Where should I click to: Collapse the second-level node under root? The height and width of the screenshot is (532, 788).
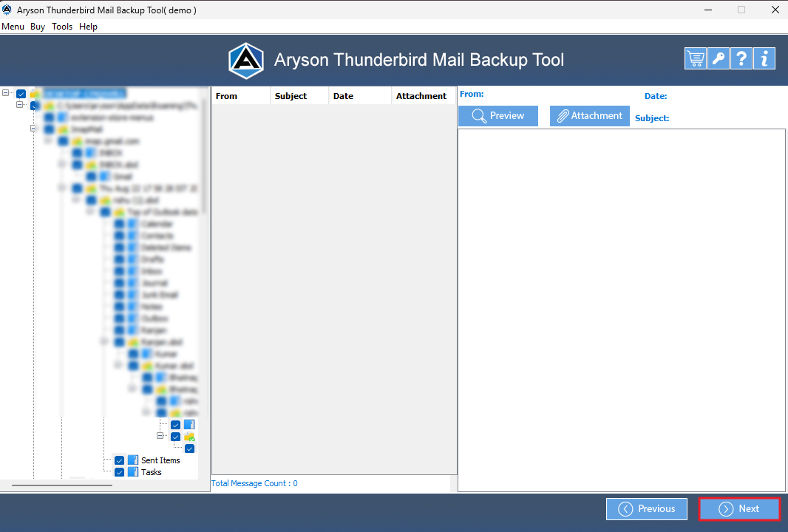point(20,104)
